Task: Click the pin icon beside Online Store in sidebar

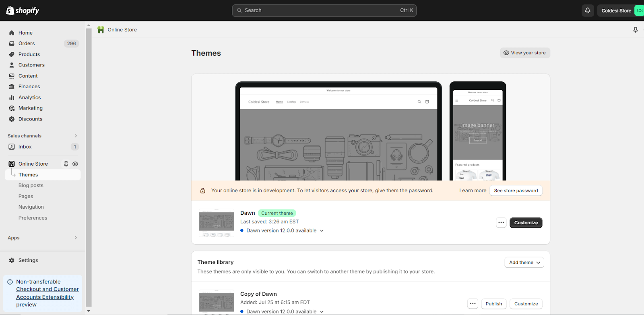Action: (66, 164)
